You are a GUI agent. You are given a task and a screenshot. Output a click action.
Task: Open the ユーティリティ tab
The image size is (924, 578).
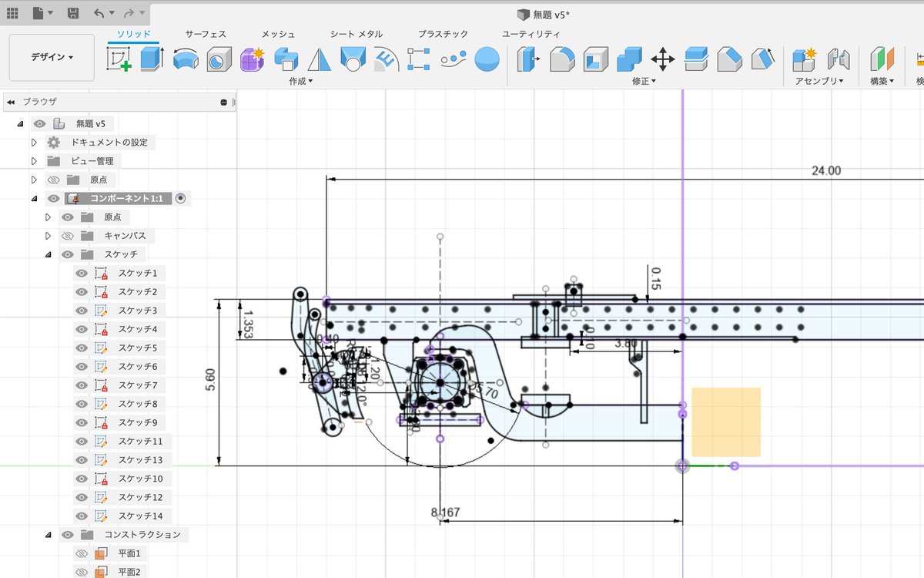531,34
